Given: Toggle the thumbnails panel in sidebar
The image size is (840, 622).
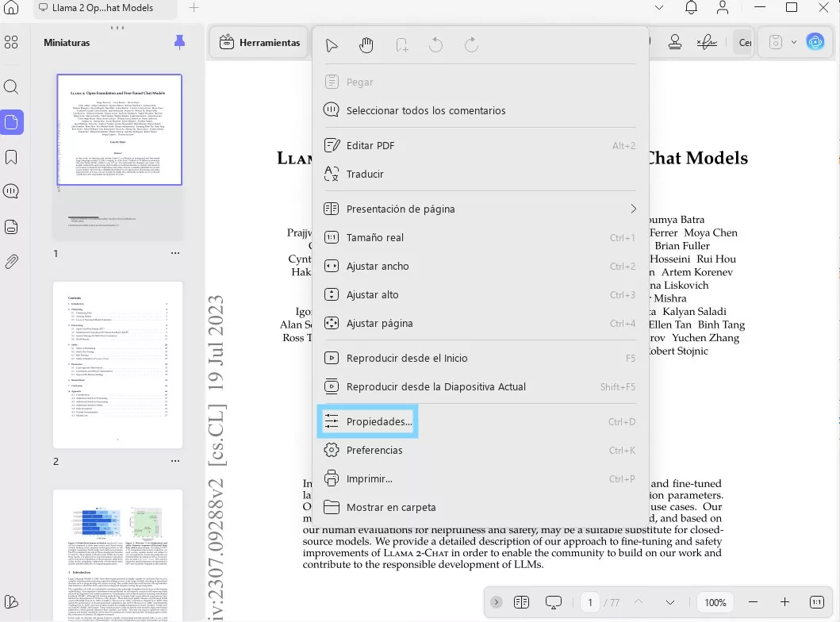Looking at the screenshot, I should pos(11,122).
